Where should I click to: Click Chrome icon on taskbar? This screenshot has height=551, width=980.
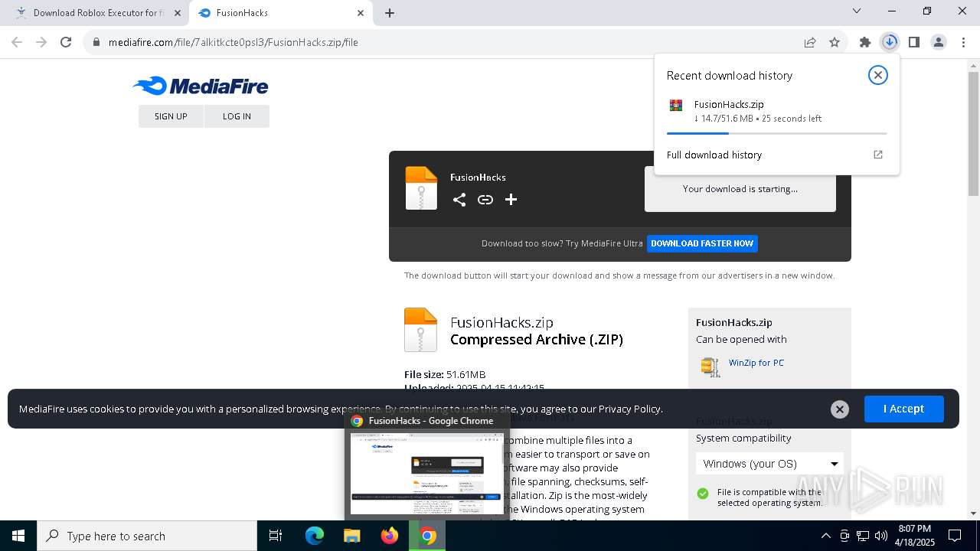tap(428, 536)
